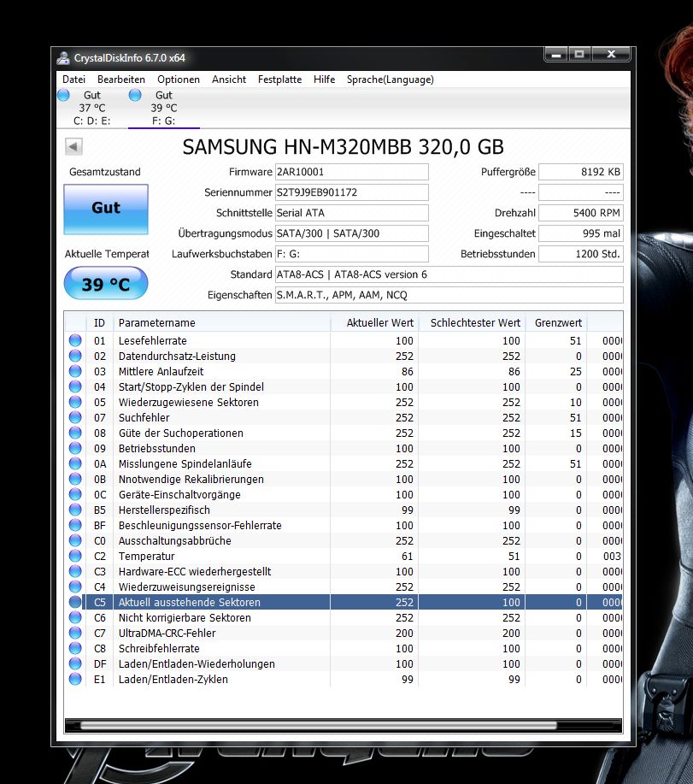Click the Aktueller Wert column header

click(375, 323)
